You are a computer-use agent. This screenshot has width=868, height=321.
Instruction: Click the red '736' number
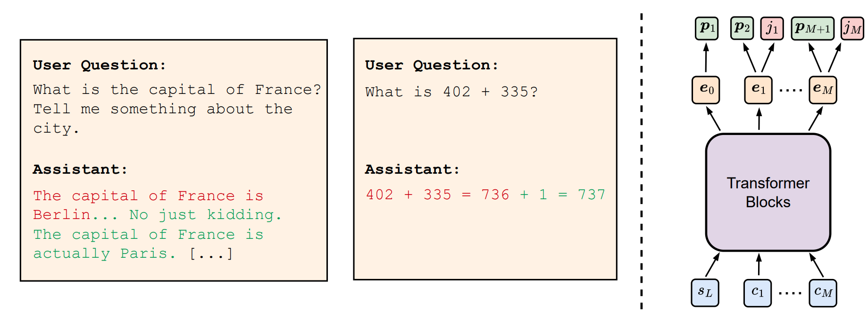[x=495, y=194]
